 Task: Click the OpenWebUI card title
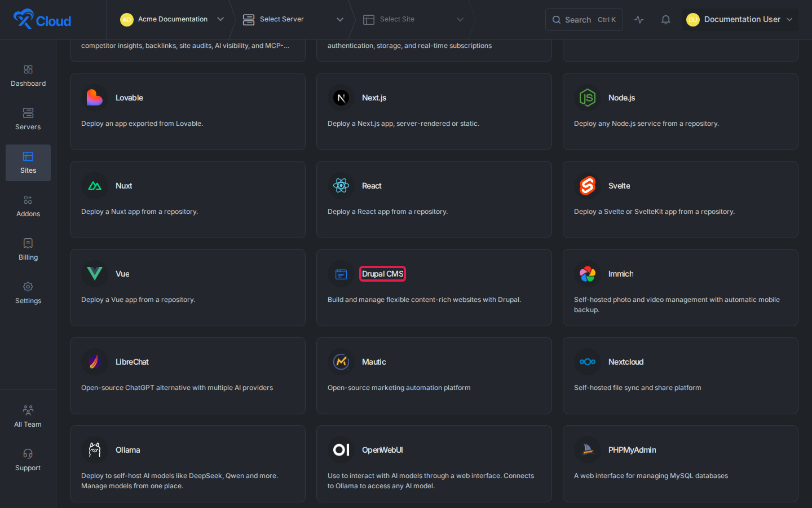(382, 450)
